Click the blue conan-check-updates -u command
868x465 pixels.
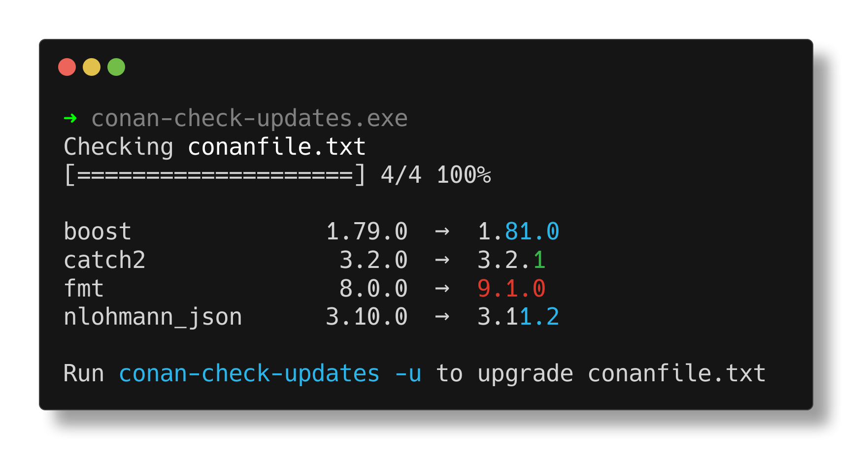click(x=270, y=373)
